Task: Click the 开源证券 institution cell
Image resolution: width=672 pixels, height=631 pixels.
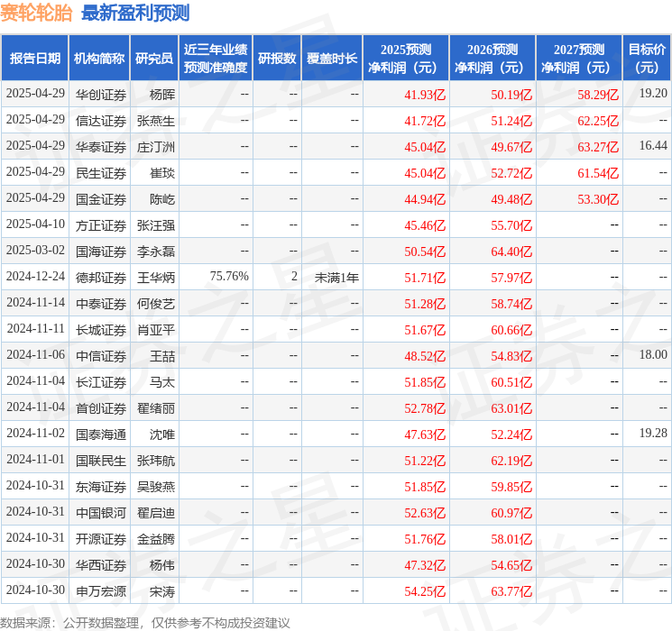Action: 101,539
